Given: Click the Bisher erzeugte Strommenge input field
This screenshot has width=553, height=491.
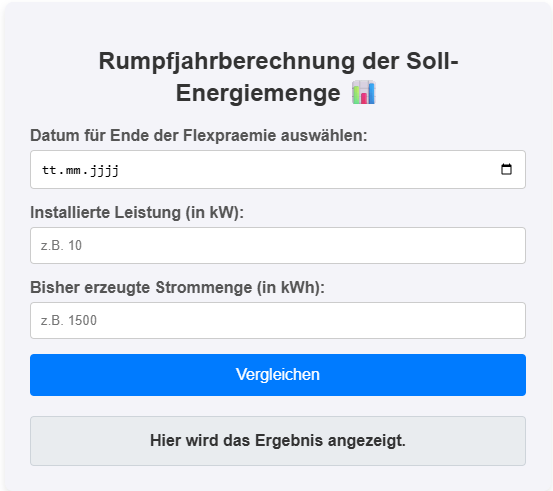Looking at the screenshot, I should tap(278, 321).
